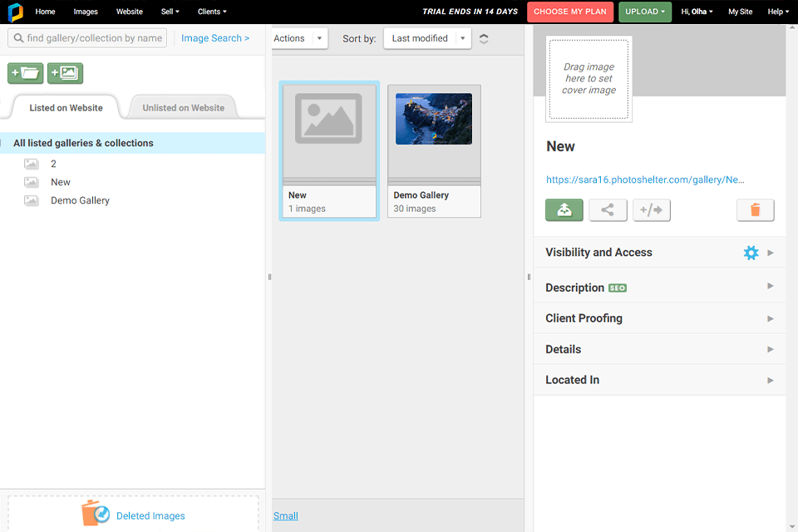Click the Small thumbnail size link
798x532 pixels.
285,515
